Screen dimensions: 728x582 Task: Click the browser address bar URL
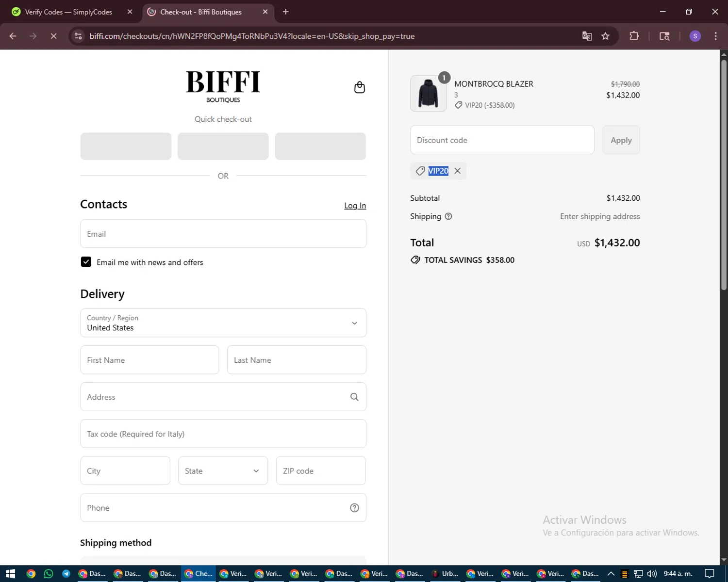[252, 36]
